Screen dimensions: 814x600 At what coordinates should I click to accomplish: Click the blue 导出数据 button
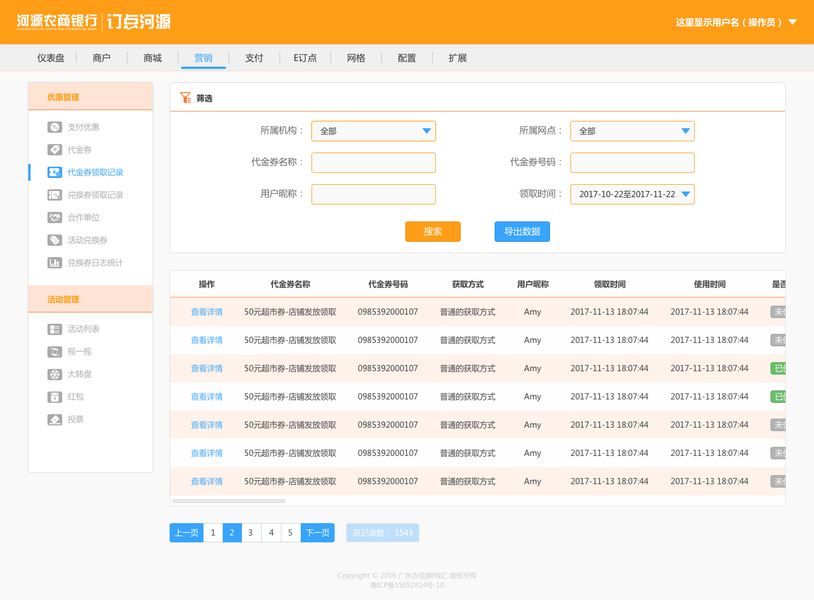click(x=522, y=231)
